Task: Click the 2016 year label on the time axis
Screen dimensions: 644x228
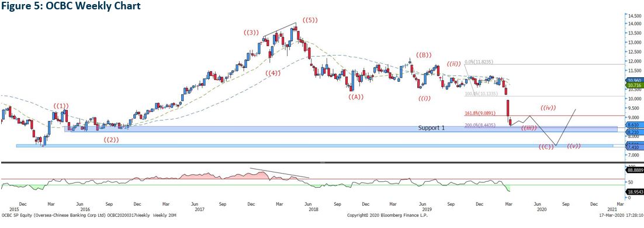Action: 85,209
